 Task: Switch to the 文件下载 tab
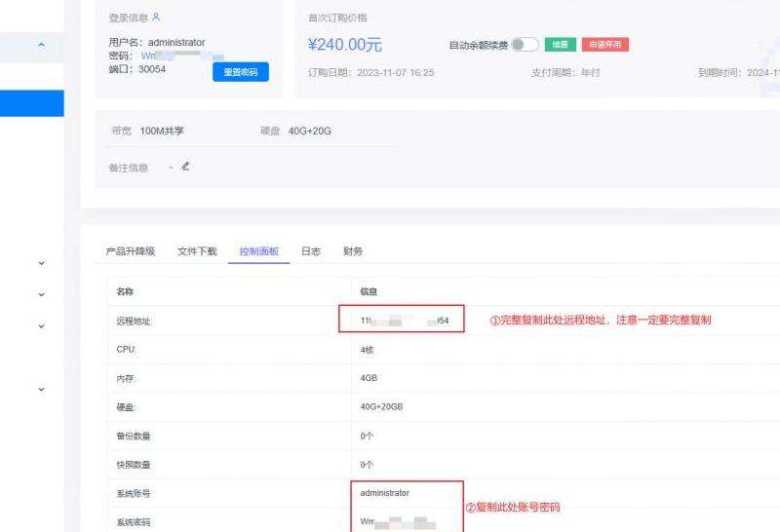(x=197, y=251)
